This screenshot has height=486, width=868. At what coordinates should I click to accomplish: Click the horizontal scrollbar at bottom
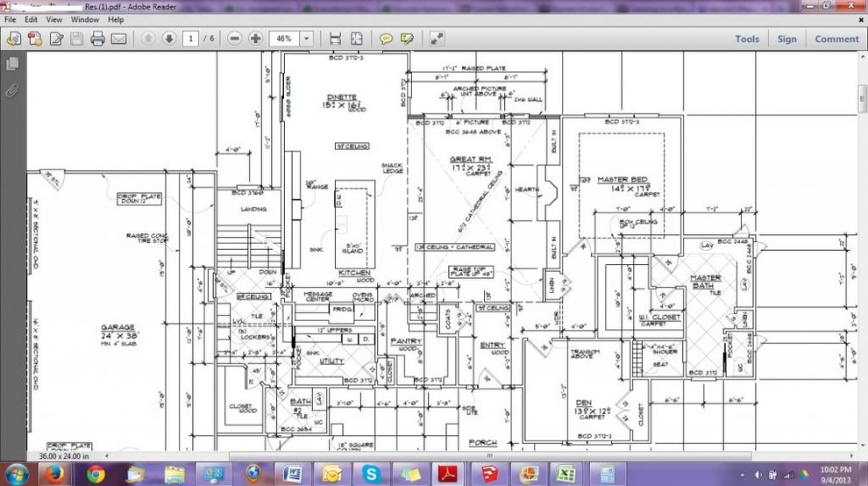tap(491, 456)
